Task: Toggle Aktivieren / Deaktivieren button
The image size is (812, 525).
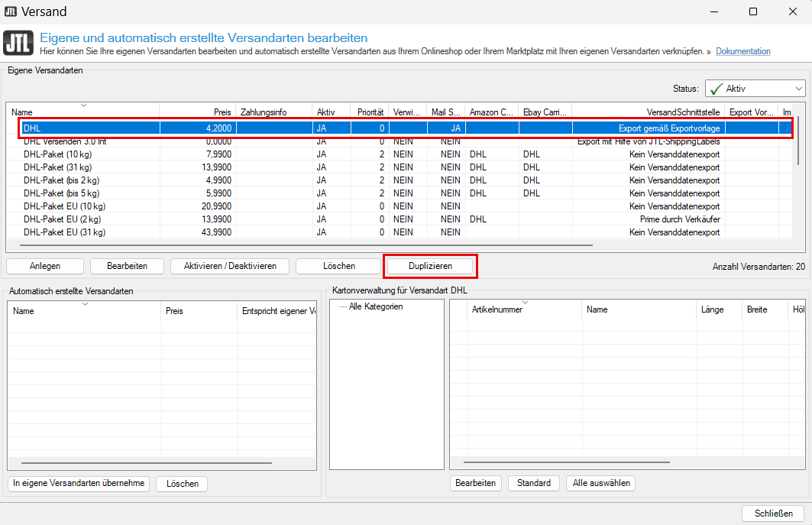Action: pyautogui.click(x=230, y=266)
